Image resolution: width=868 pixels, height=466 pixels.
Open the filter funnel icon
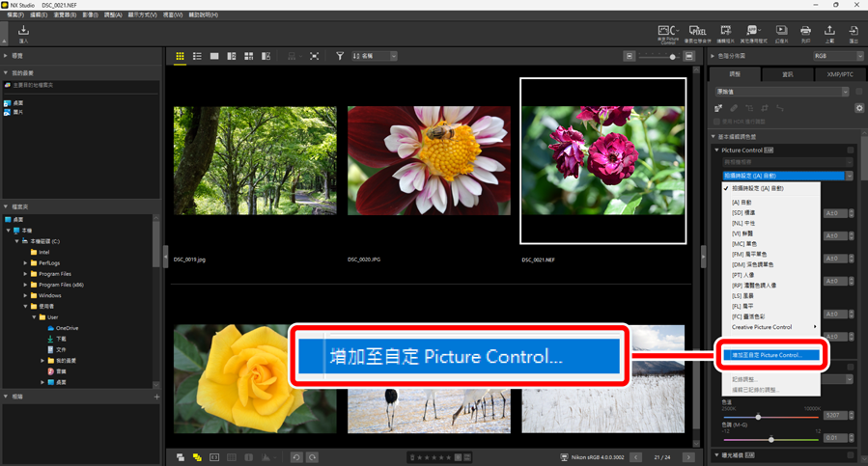click(340, 57)
